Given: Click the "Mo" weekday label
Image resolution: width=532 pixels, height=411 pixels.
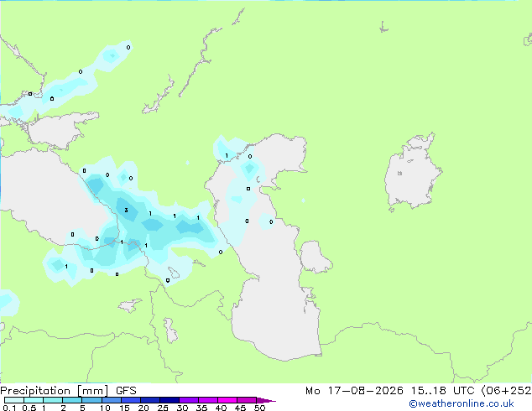Looking at the screenshot, I should 312,391.
